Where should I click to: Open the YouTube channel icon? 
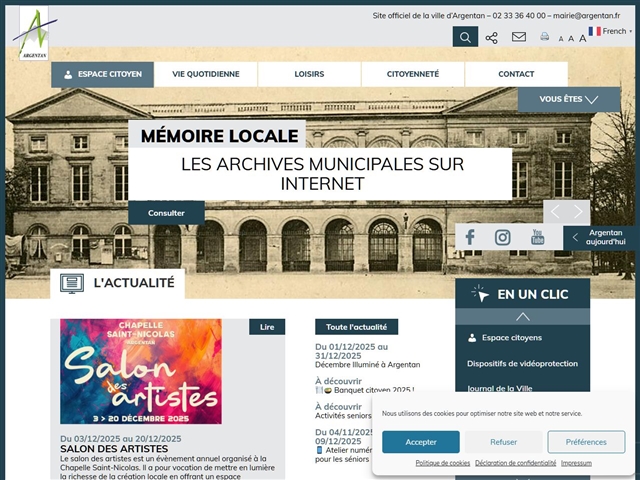coord(537,237)
